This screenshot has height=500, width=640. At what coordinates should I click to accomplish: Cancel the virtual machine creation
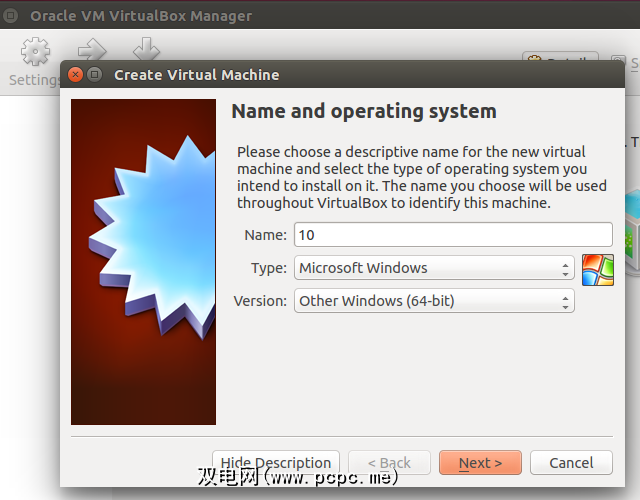click(570, 463)
